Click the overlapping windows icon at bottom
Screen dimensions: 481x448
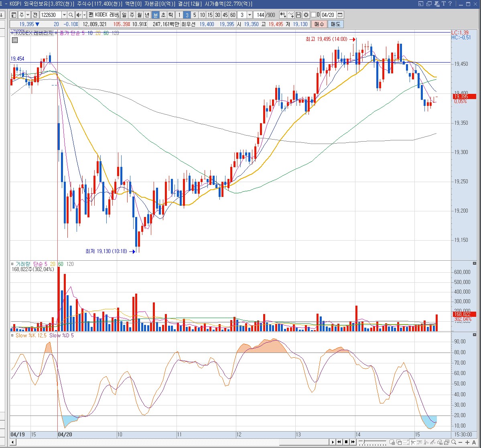click(x=399, y=442)
